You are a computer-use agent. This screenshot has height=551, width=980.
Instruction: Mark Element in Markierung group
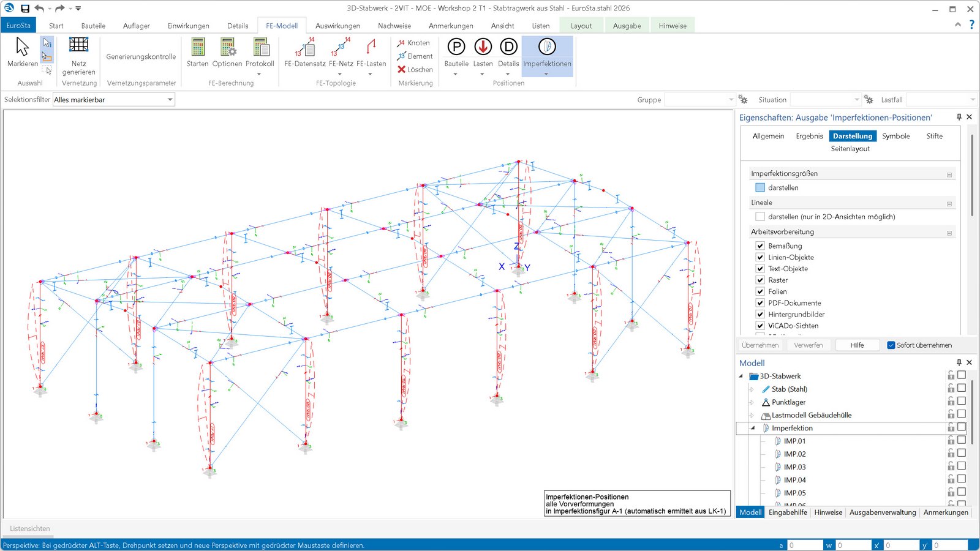point(415,56)
